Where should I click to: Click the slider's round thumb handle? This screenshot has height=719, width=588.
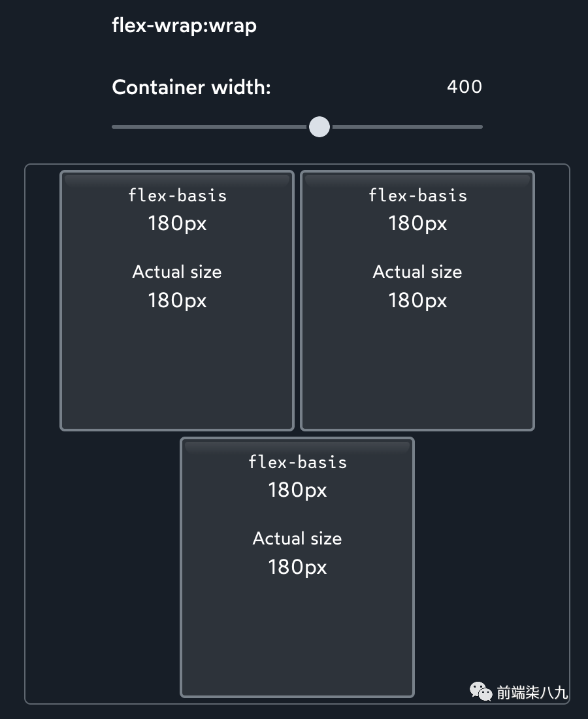319,127
